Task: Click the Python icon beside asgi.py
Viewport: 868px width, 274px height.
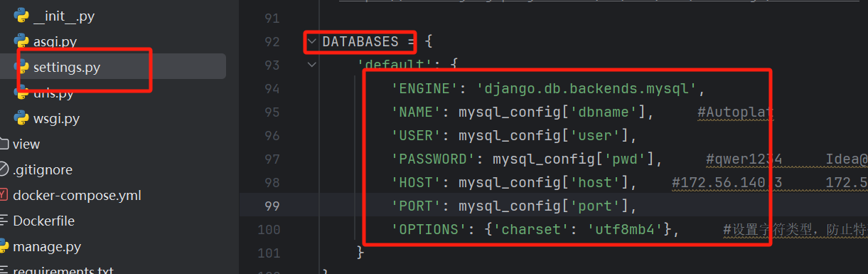Action: tap(21, 41)
